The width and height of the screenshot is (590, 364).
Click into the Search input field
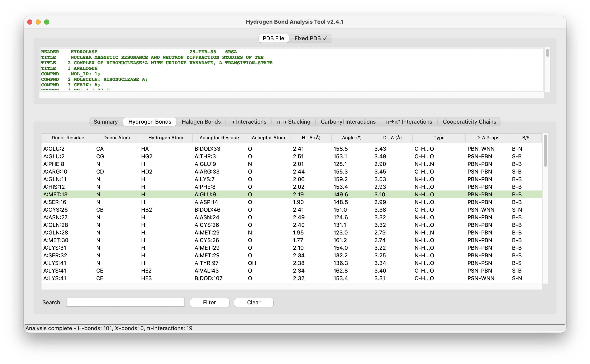[x=125, y=302]
